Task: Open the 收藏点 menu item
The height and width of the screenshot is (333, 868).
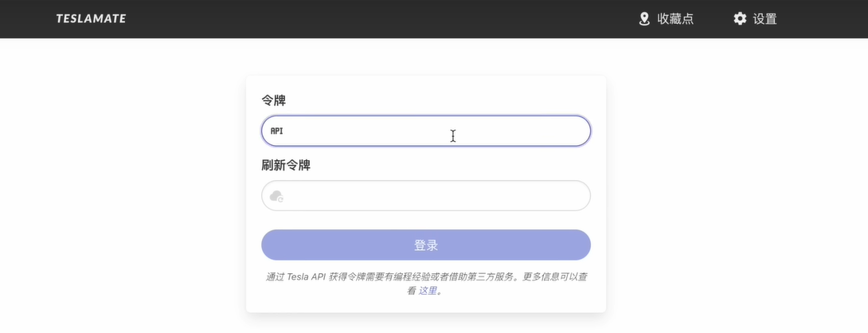Action: click(x=674, y=18)
